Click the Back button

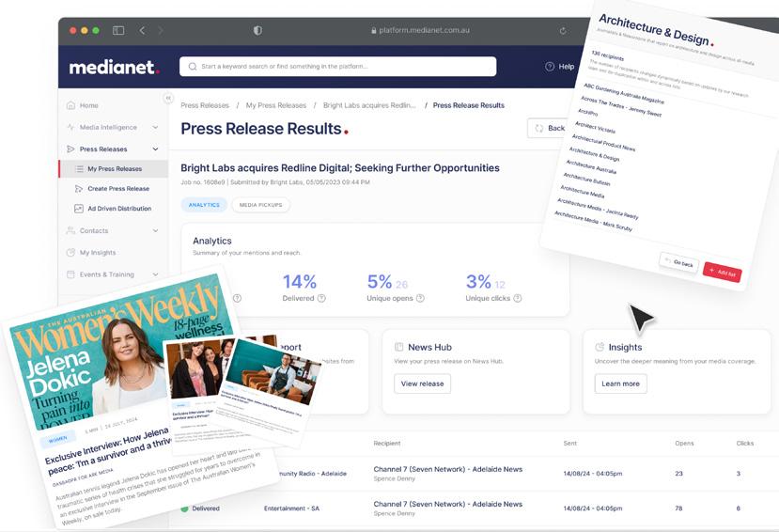[549, 128]
